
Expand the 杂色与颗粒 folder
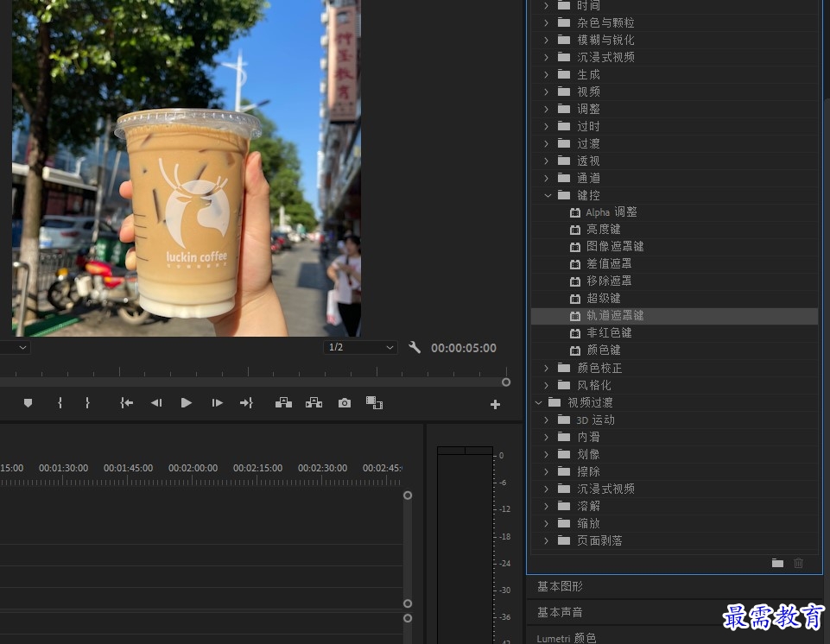pos(546,22)
